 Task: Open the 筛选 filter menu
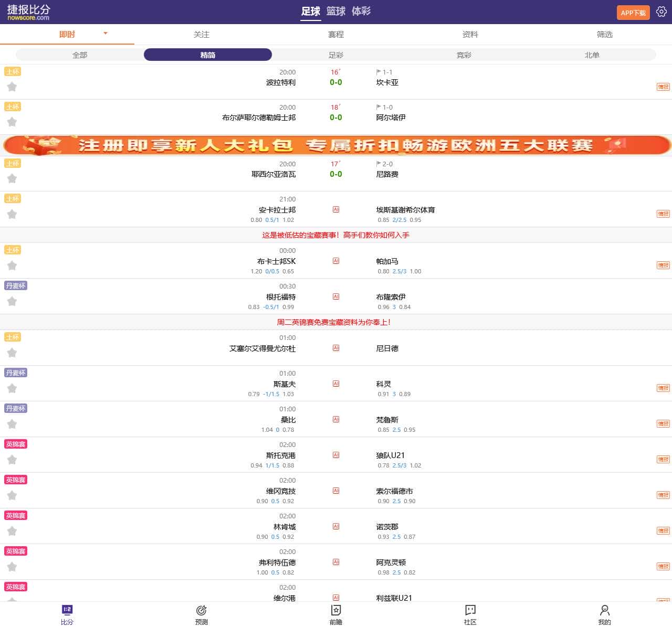tap(605, 34)
